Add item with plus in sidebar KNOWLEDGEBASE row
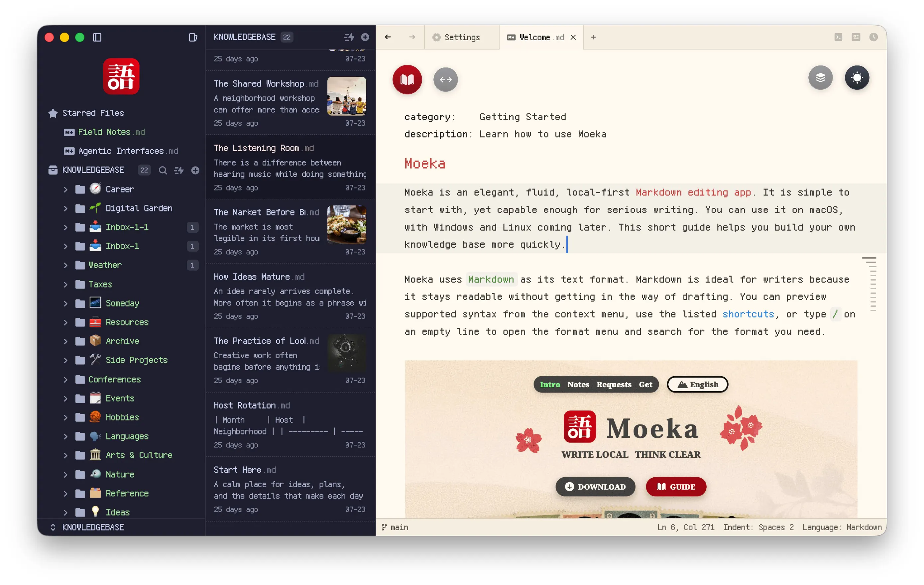 click(x=195, y=170)
